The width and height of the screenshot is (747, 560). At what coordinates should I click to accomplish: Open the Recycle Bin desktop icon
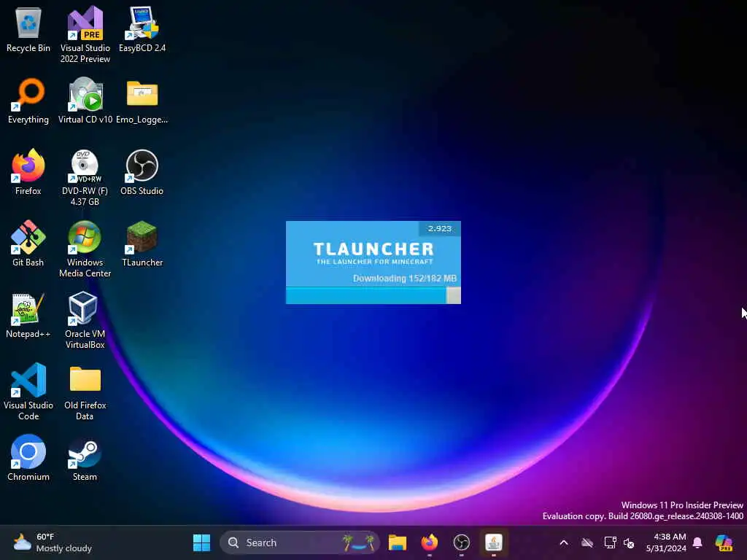(28, 30)
